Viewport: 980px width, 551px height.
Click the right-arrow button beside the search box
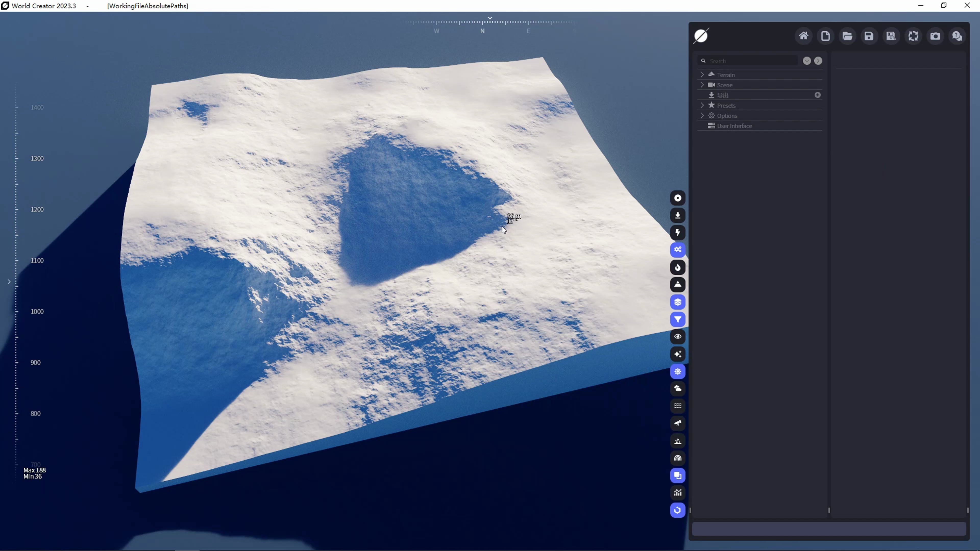point(818,61)
